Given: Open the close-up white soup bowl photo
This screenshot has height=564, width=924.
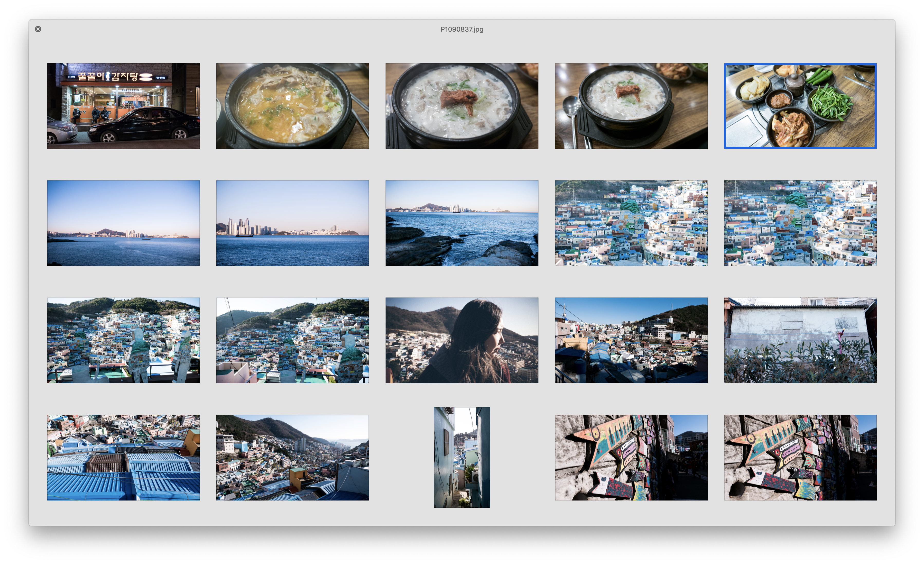Looking at the screenshot, I should [462, 106].
